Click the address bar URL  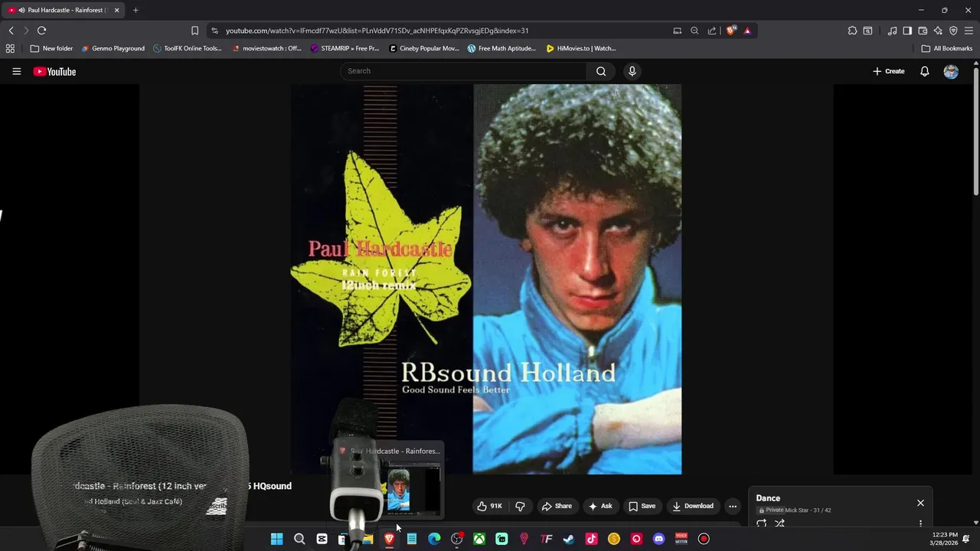(377, 31)
